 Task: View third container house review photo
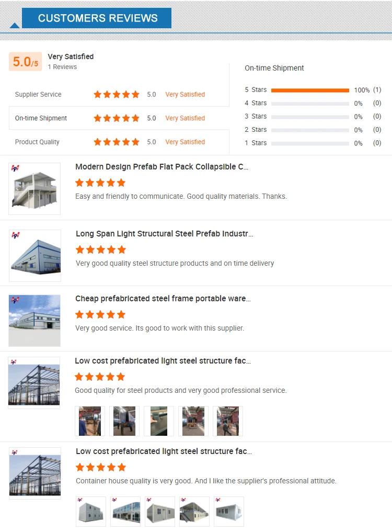click(x=160, y=512)
